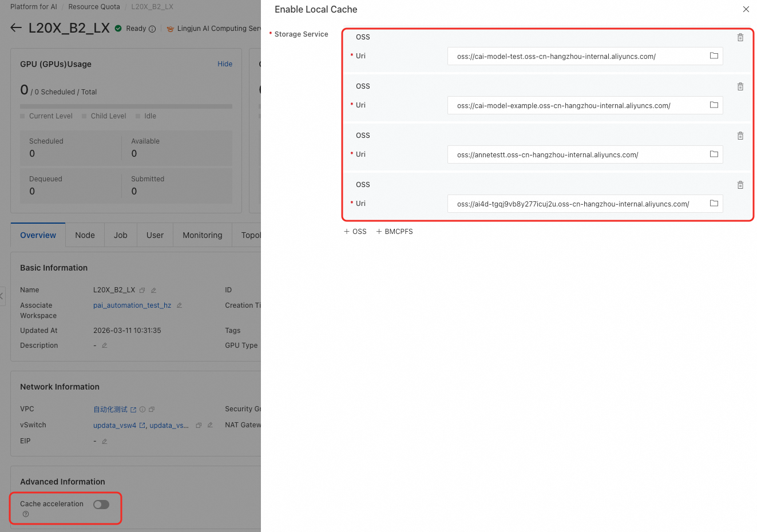Delete the annetestt OSS storage entry

pyautogui.click(x=740, y=136)
